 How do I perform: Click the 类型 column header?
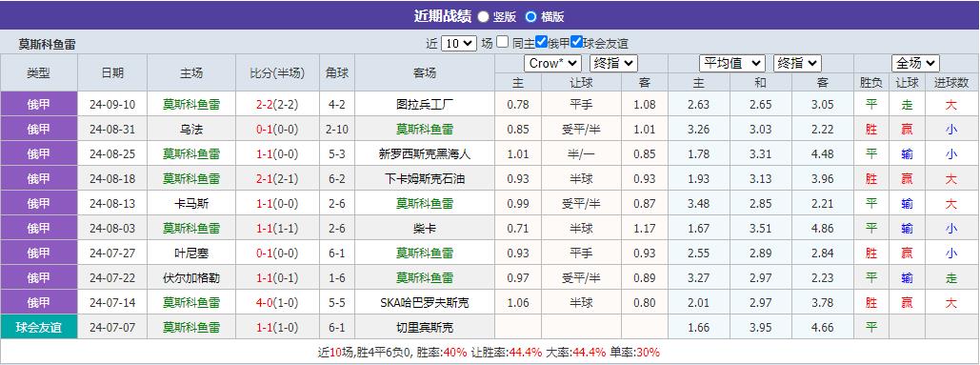(39, 73)
